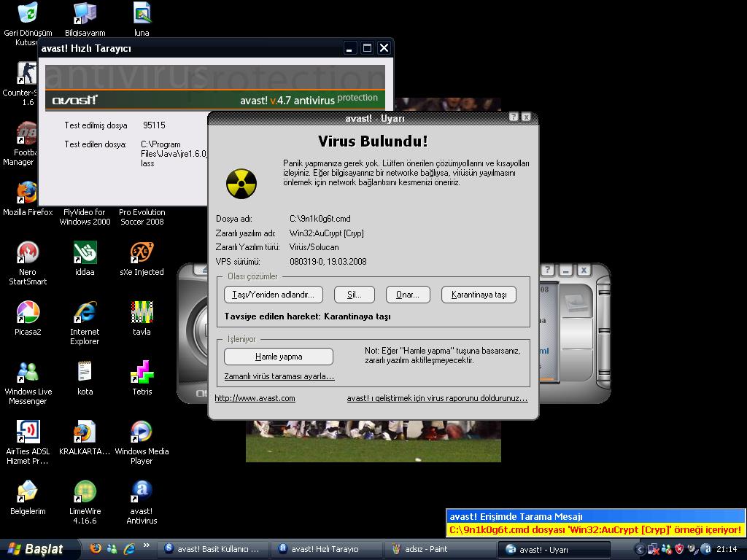
Task: Launch Windows Media Player desktop icon
Action: [x=142, y=432]
